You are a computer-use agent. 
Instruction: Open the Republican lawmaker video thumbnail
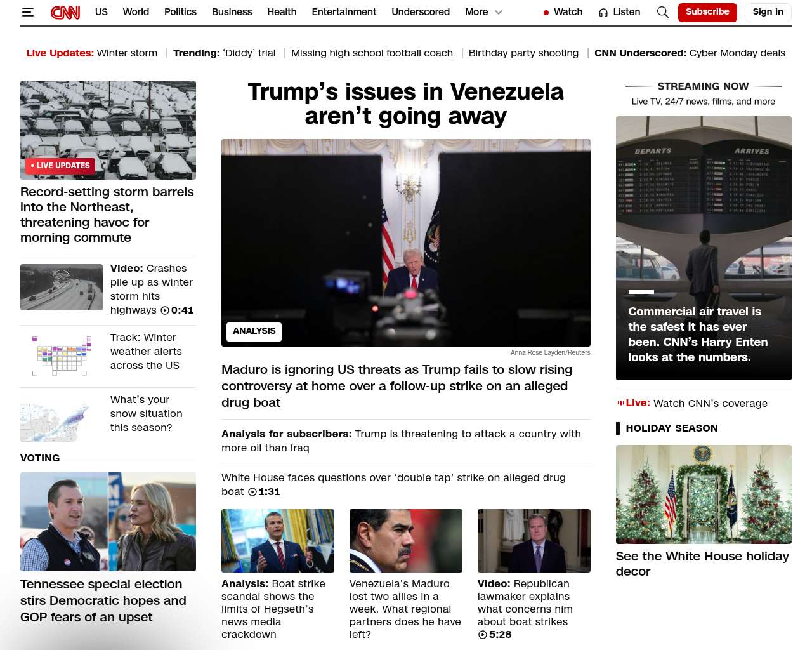(534, 541)
